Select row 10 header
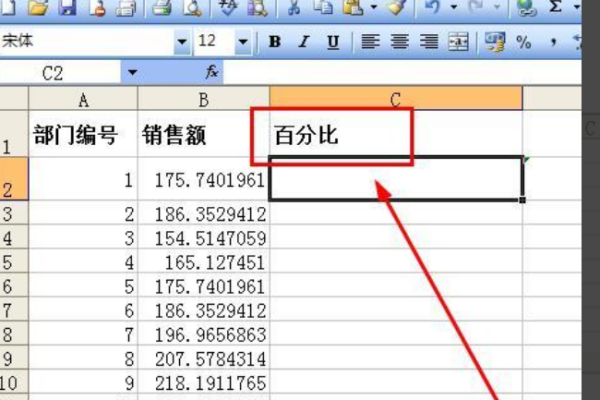 click(14, 382)
